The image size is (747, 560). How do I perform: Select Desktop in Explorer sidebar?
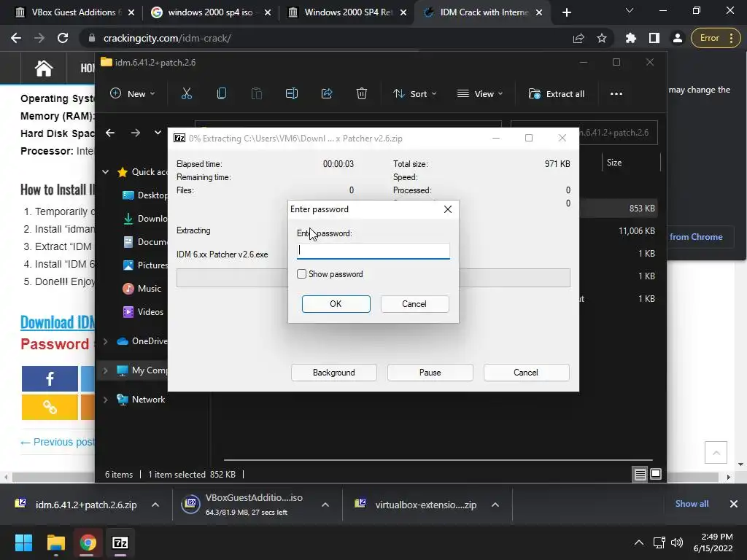click(x=145, y=195)
